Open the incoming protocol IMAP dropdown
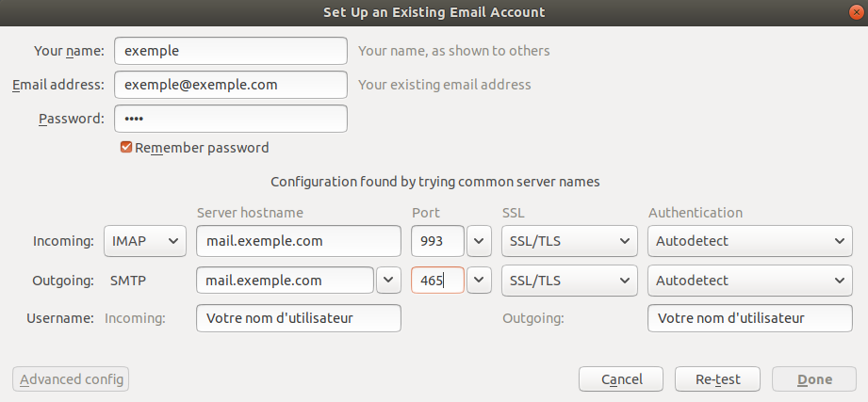Viewport: 868px width, 402px height. click(144, 241)
